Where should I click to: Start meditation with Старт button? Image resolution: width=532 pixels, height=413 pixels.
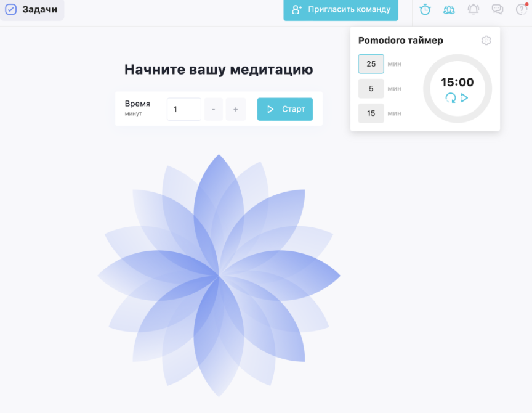[x=285, y=109]
